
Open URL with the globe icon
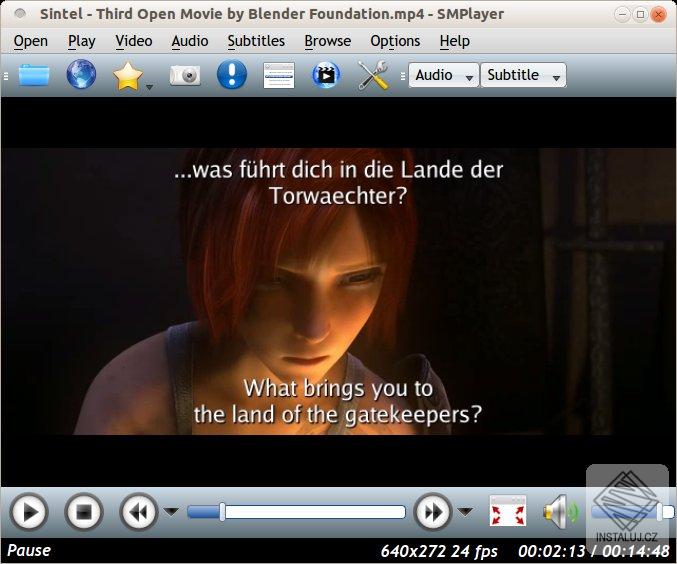coord(81,75)
